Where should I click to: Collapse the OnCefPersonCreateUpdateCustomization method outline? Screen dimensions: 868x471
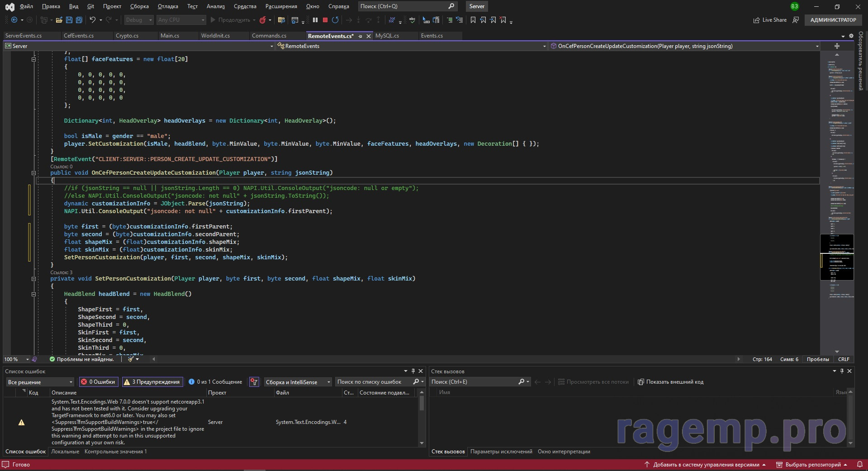pyautogui.click(x=33, y=173)
